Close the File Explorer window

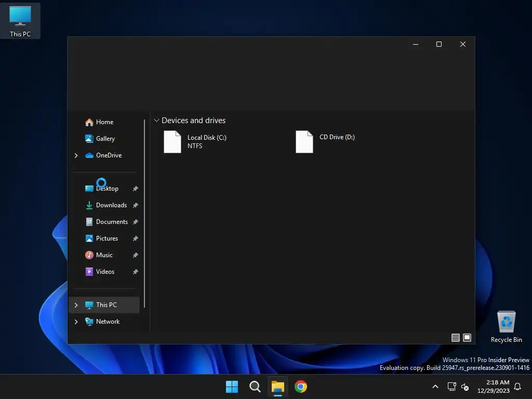pos(463,45)
